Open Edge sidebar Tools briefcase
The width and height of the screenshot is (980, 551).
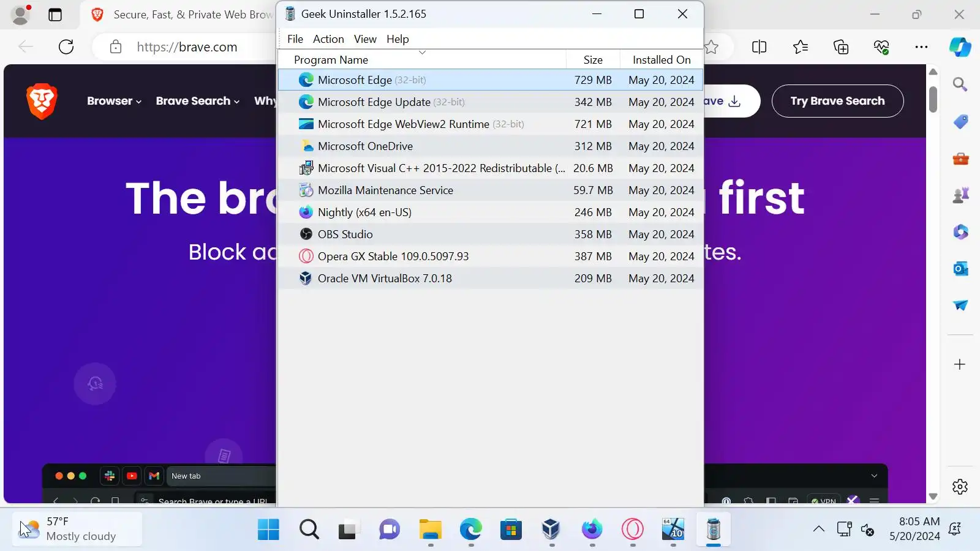point(960,159)
